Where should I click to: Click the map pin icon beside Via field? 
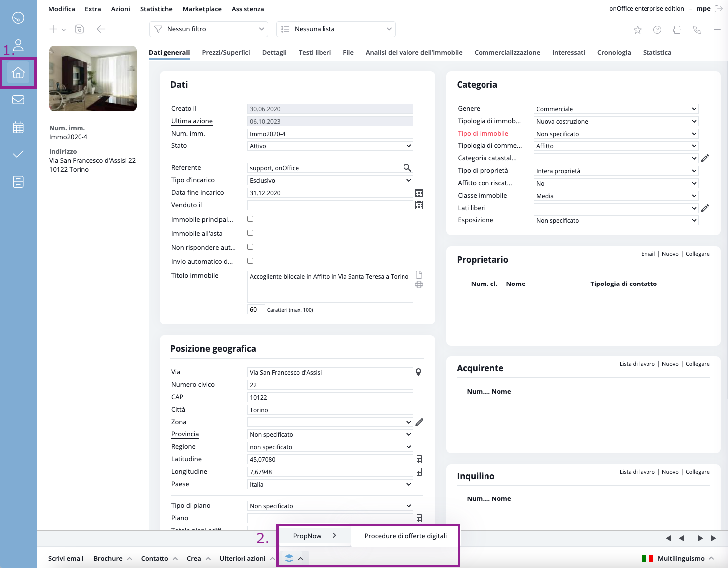pos(419,372)
